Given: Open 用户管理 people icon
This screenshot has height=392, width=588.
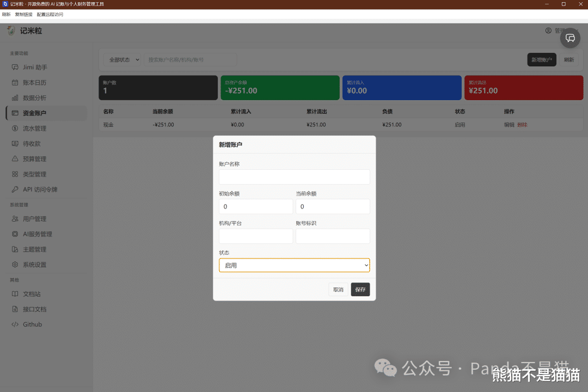Looking at the screenshot, I should point(15,219).
